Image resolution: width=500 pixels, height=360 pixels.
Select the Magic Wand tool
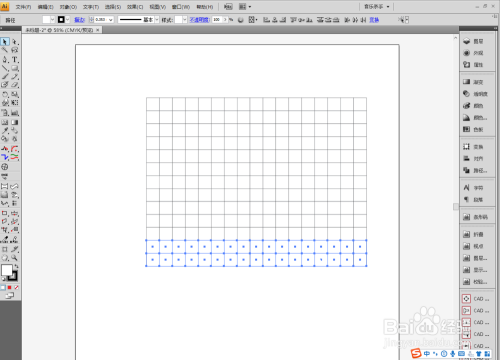tap(5, 50)
